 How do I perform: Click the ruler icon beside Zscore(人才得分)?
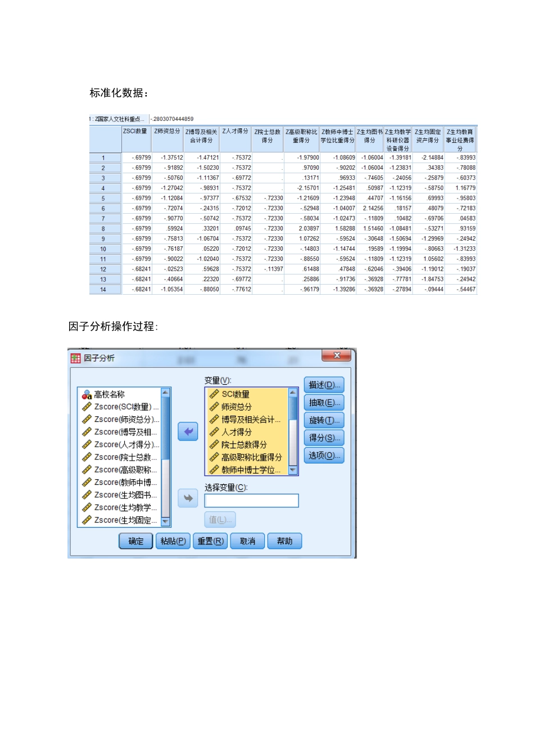coord(87,445)
